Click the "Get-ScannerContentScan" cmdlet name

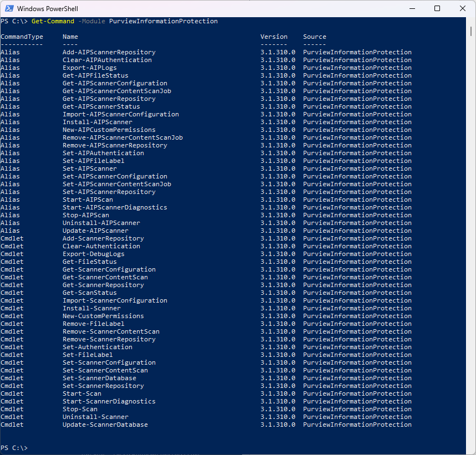tap(105, 278)
